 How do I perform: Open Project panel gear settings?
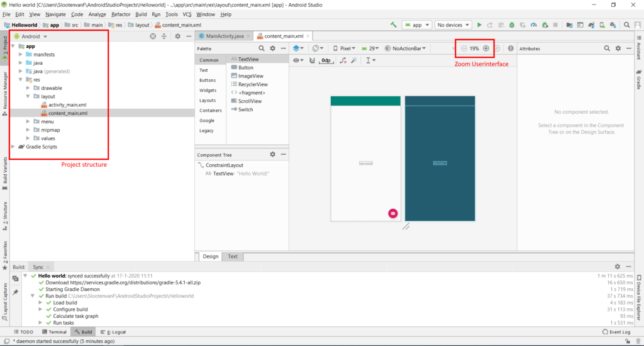177,36
